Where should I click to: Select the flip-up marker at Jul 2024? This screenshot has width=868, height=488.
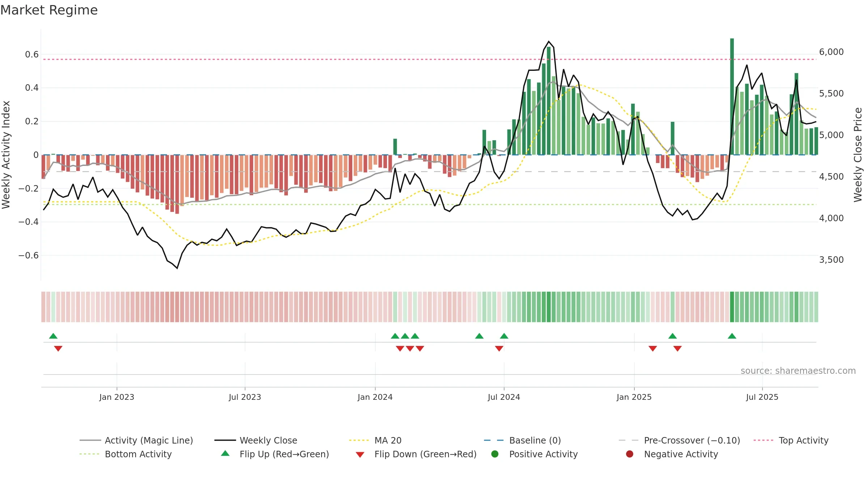point(504,336)
